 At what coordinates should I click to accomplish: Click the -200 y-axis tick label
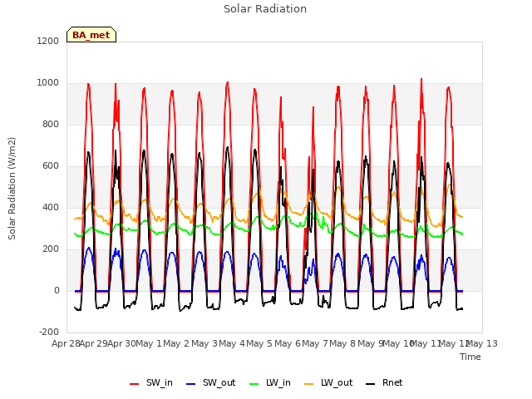pyautogui.click(x=49, y=332)
